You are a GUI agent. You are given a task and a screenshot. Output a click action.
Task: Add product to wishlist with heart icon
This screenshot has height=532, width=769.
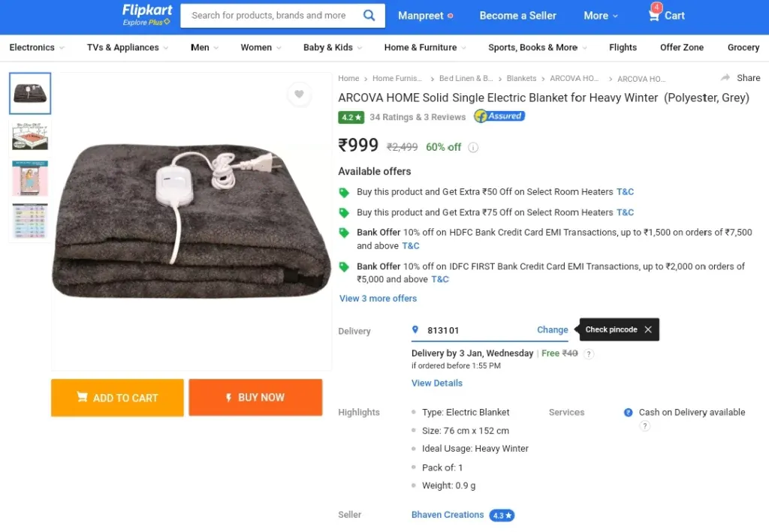[x=299, y=95]
